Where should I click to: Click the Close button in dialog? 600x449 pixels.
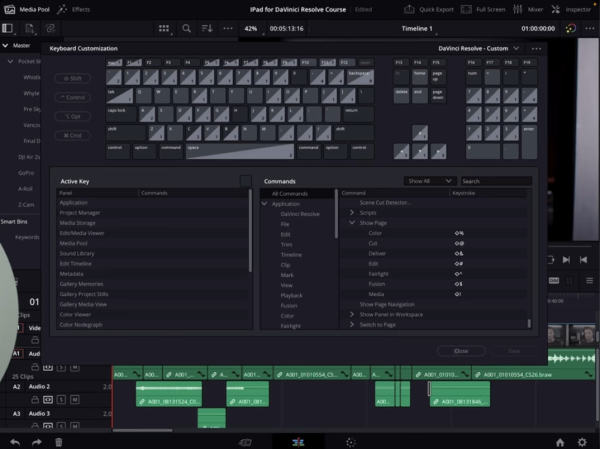[x=461, y=351]
